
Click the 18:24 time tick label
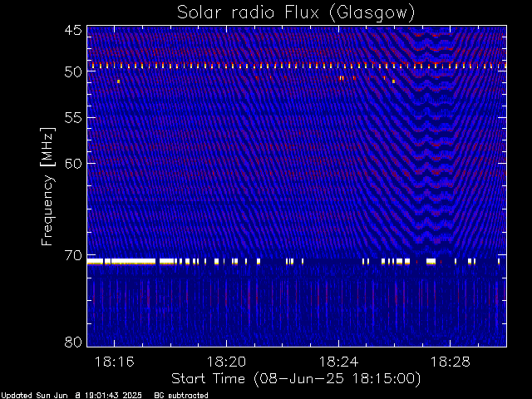pyautogui.click(x=338, y=362)
